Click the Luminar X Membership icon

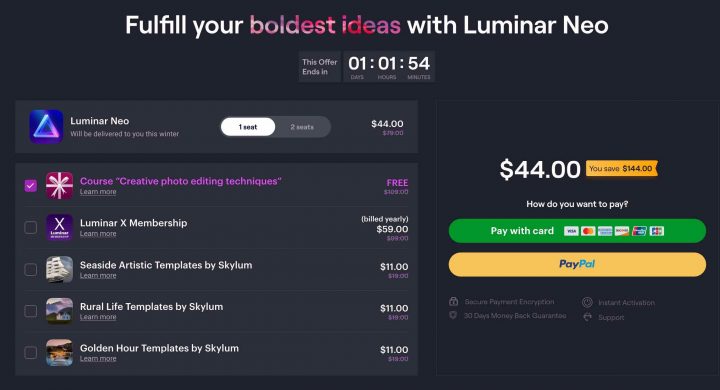59,227
